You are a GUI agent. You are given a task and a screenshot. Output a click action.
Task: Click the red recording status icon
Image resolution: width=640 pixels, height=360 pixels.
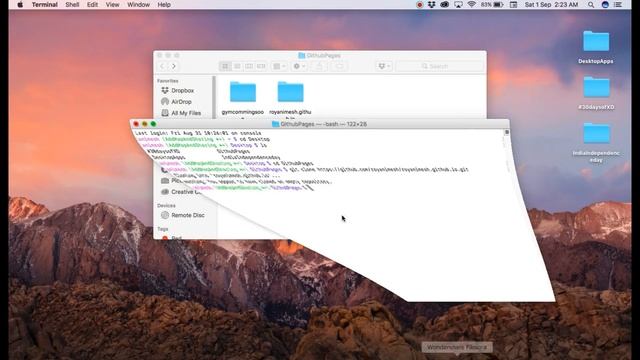click(420, 5)
